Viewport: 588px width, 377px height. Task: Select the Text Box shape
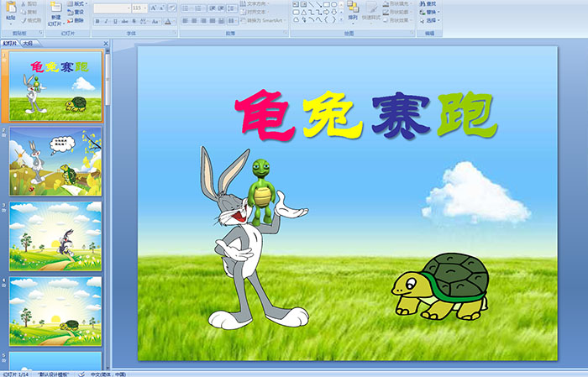pos(296,4)
